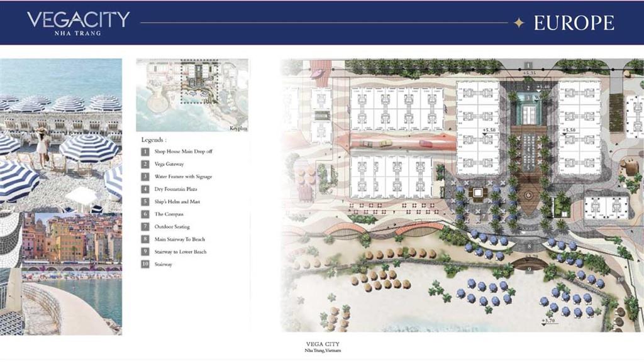Click the '+5.35' elevation label

529,73
